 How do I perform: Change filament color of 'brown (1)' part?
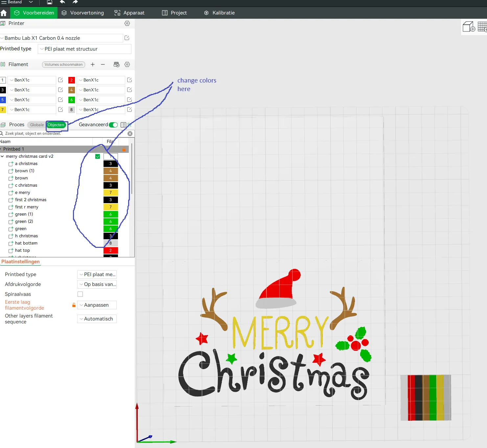(111, 171)
